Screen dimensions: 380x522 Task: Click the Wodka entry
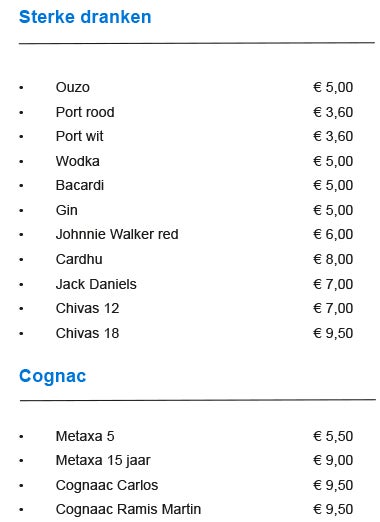tap(78, 161)
